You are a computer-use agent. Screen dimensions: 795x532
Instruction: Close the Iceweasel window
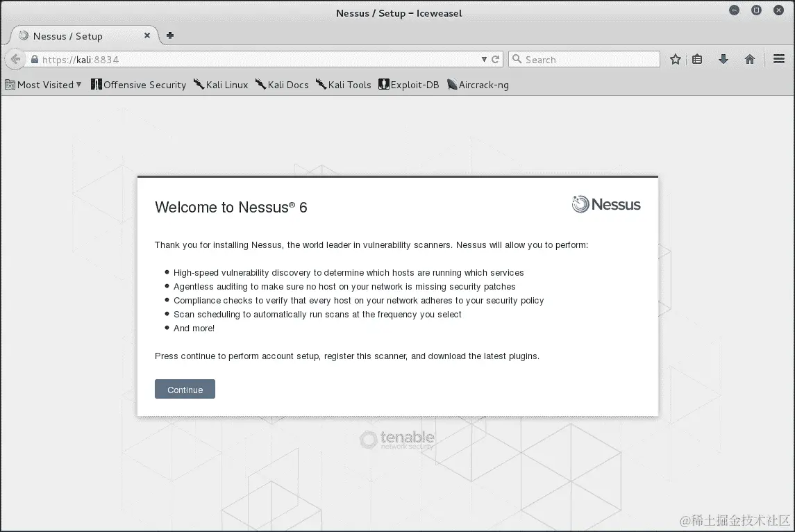pos(778,10)
